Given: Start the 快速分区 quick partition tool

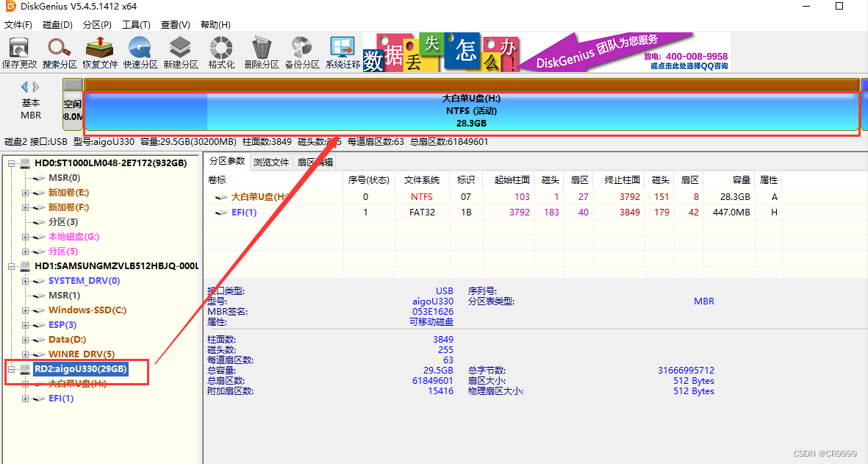Looking at the screenshot, I should [140, 53].
